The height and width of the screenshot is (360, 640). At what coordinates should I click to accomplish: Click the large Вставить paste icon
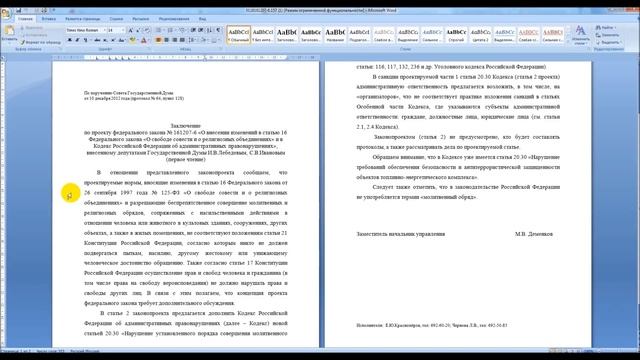[x=9, y=34]
